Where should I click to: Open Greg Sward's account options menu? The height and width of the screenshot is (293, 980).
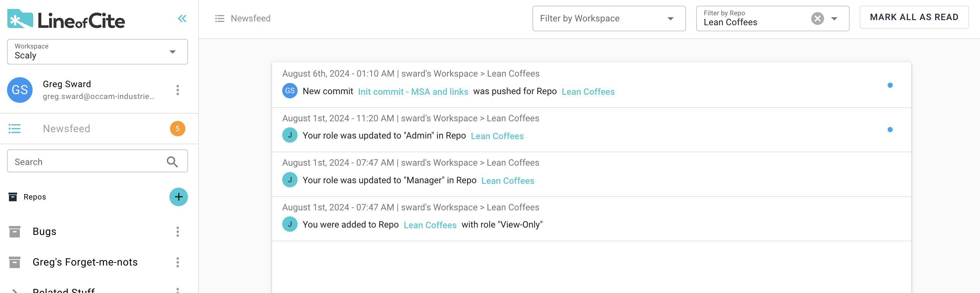(177, 90)
